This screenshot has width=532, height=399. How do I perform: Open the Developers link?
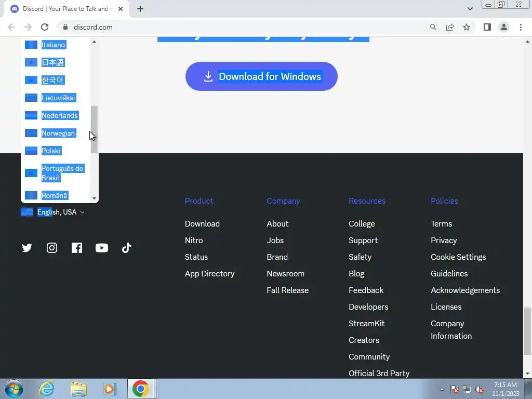368,307
